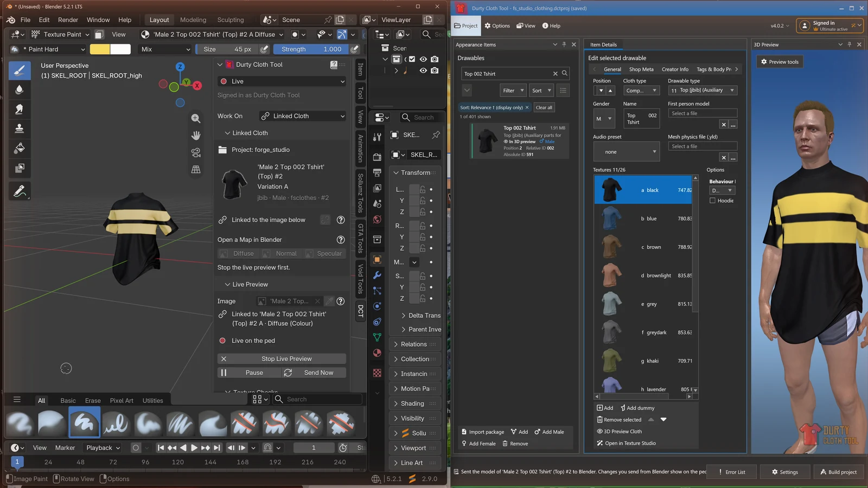868x488 pixels.
Task: Switch to the Sculpting workspace tab
Action: (231, 20)
